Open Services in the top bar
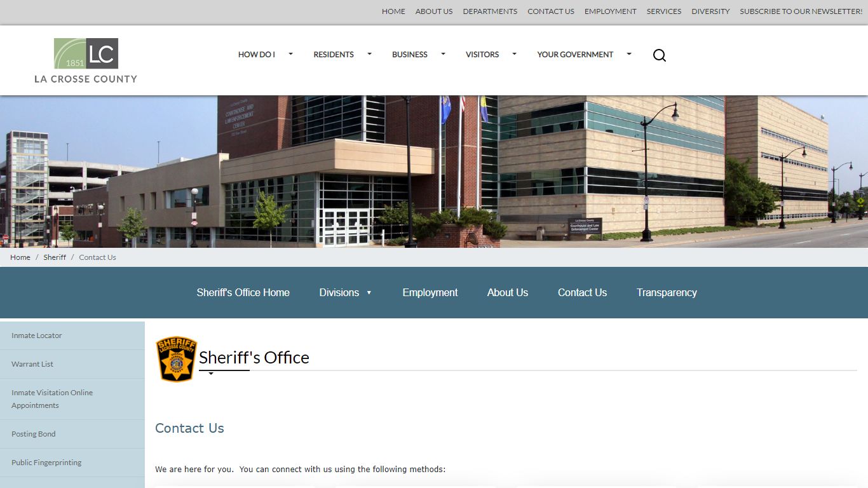The height and width of the screenshot is (488, 868). (x=664, y=11)
